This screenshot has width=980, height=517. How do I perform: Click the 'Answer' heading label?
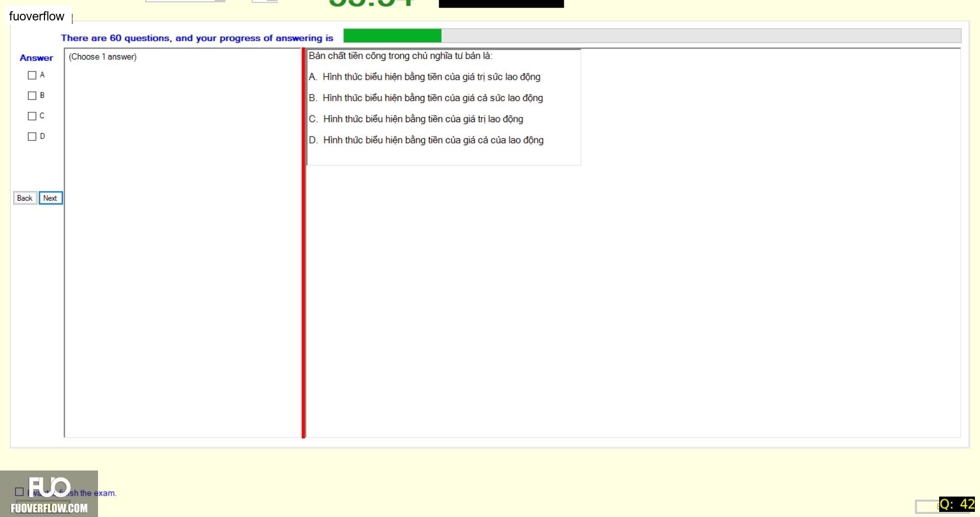click(36, 58)
